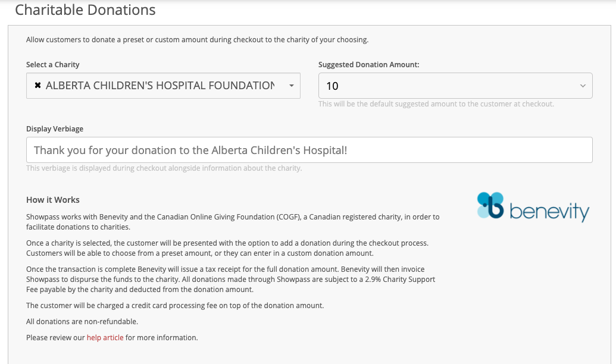Click the All donations are non-refundable text
Screen dimensions: 616x364
(82, 322)
